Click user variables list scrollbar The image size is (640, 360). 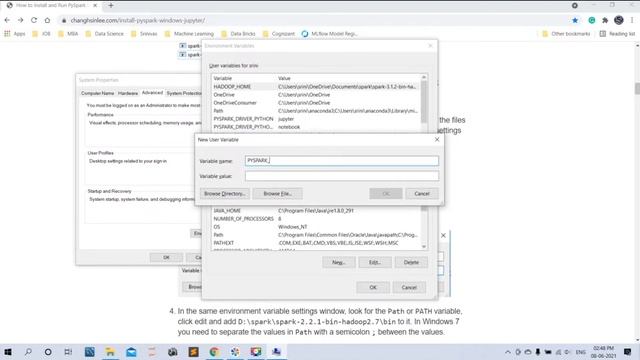[x=424, y=102]
